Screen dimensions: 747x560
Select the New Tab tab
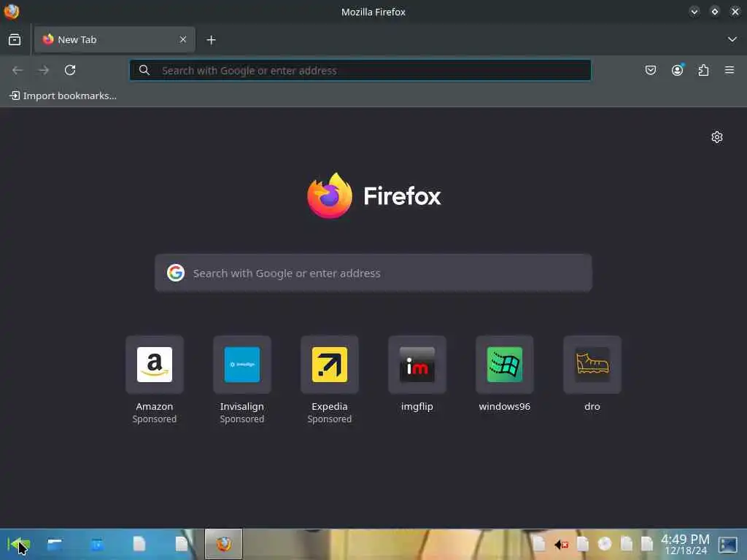click(115, 39)
